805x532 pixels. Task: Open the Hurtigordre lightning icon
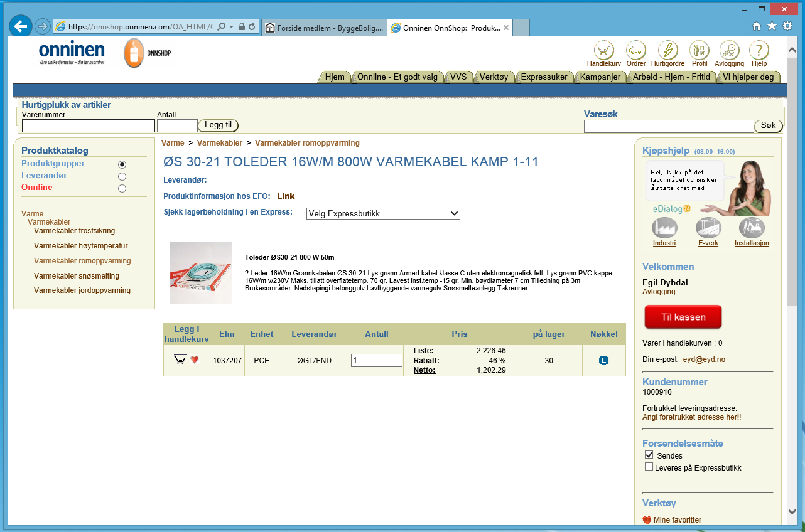pyautogui.click(x=667, y=50)
